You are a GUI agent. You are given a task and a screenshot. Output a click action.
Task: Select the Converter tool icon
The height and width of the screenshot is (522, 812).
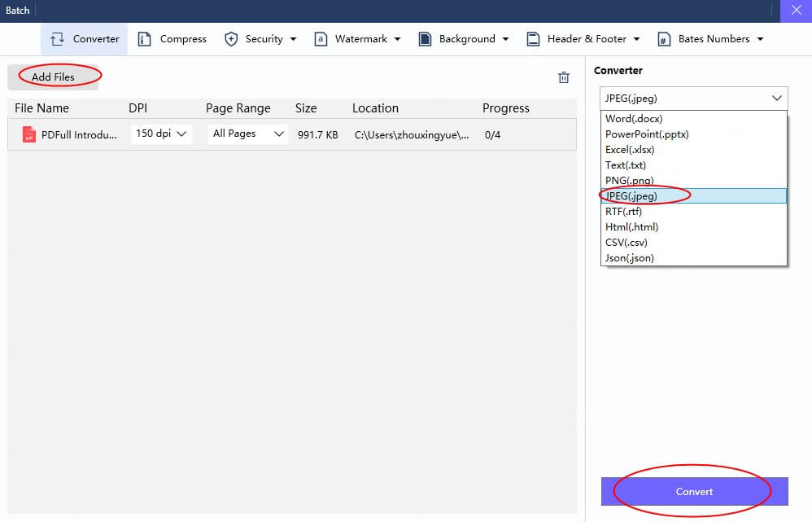coord(59,38)
